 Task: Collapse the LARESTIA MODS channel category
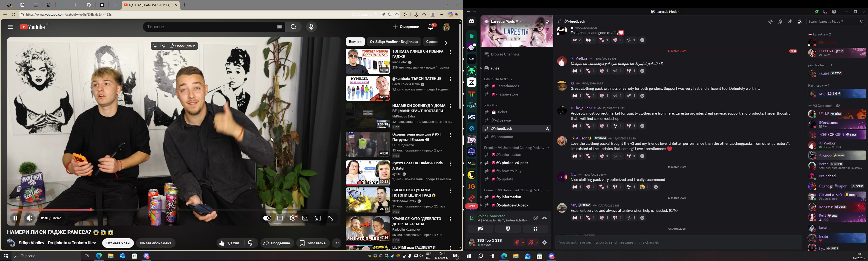(498, 79)
